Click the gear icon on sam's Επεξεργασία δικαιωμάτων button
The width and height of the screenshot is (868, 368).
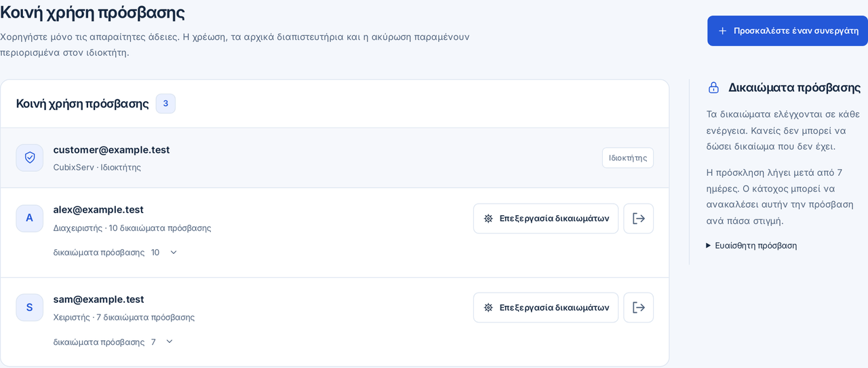click(488, 308)
